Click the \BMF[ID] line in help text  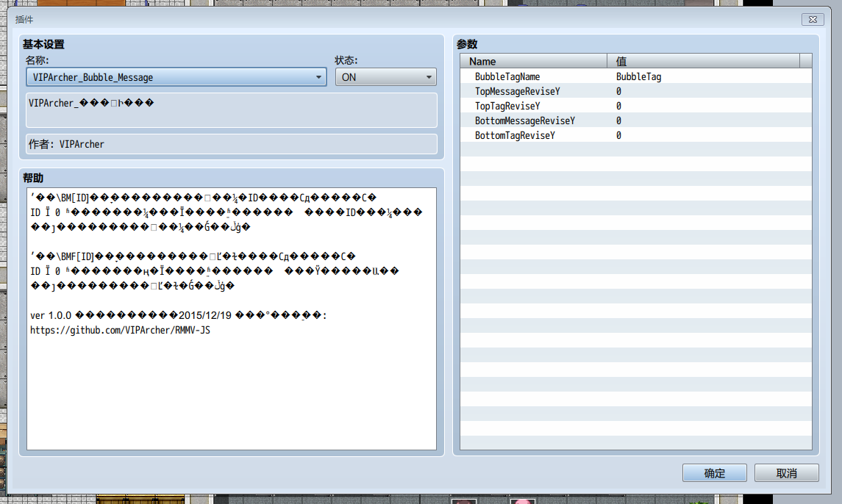193,256
